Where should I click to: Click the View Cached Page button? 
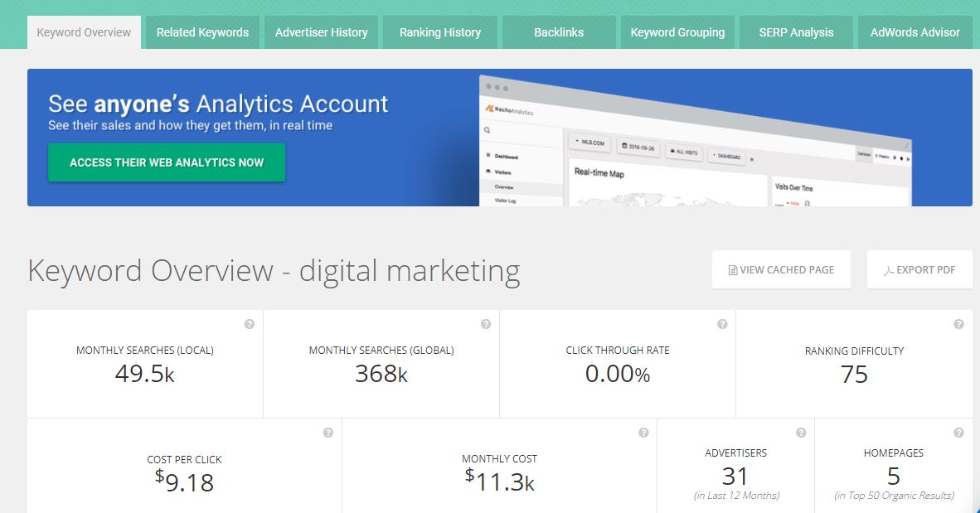781,269
